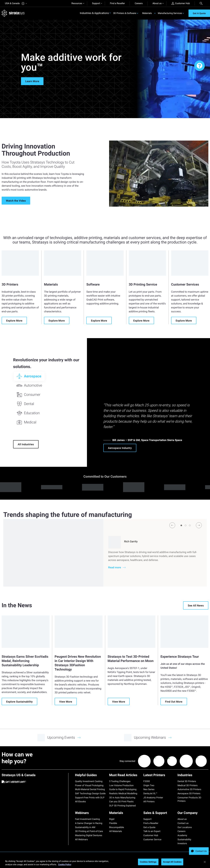Click the last Stay connected social circle
The height and width of the screenshot is (868, 210).
coord(202,761)
